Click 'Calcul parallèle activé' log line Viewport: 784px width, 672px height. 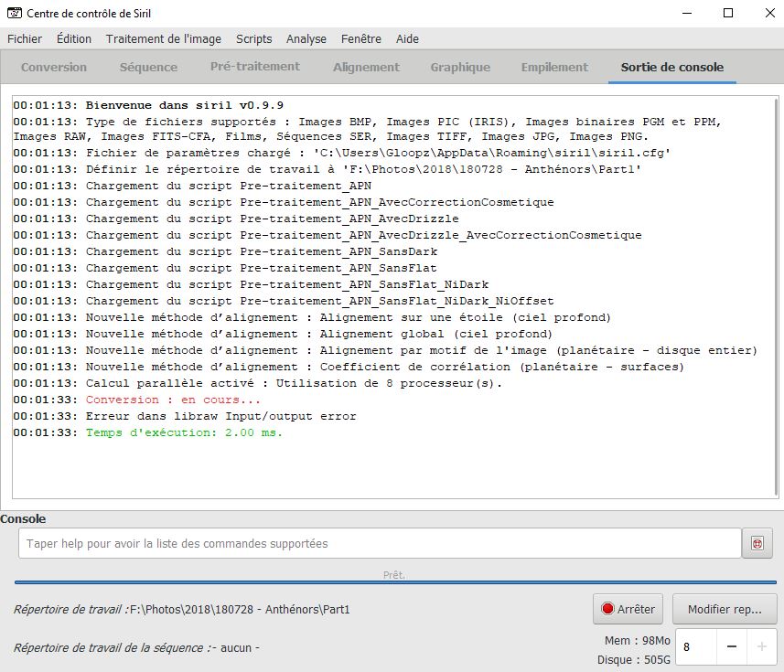pyautogui.click(x=257, y=383)
